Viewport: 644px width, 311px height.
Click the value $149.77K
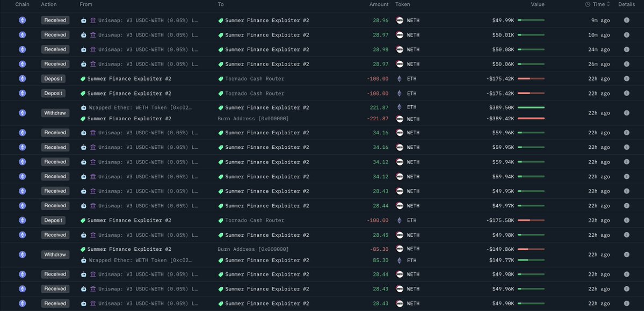point(502,261)
